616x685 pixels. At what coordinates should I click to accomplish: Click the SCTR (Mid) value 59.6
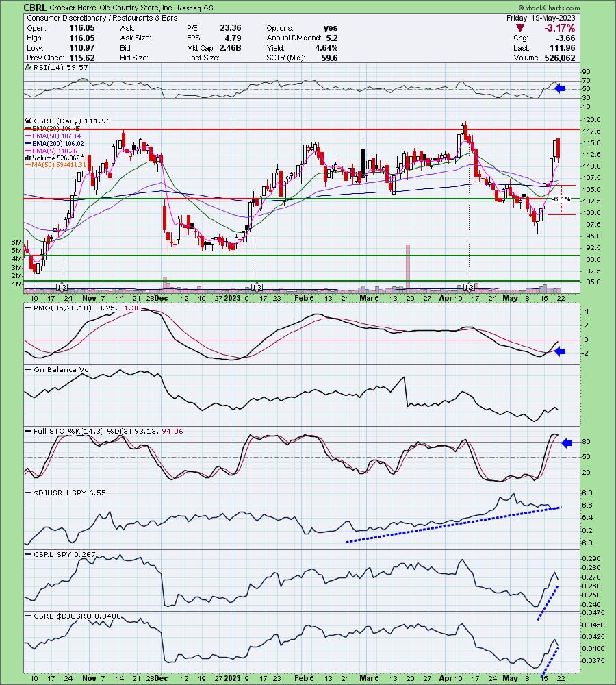[330, 58]
